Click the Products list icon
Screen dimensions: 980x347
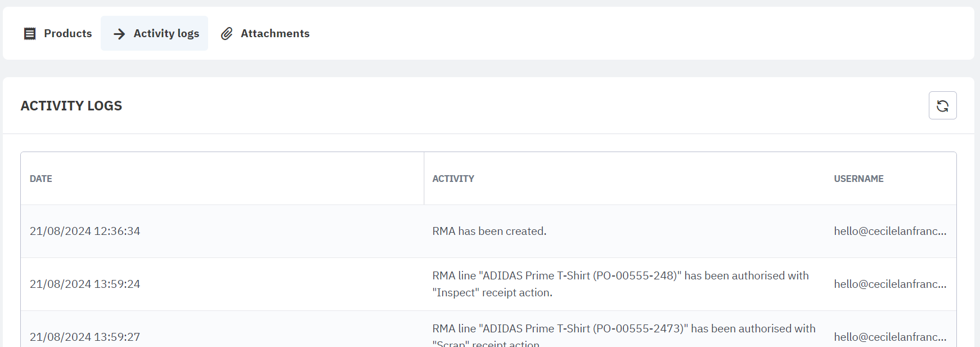30,34
